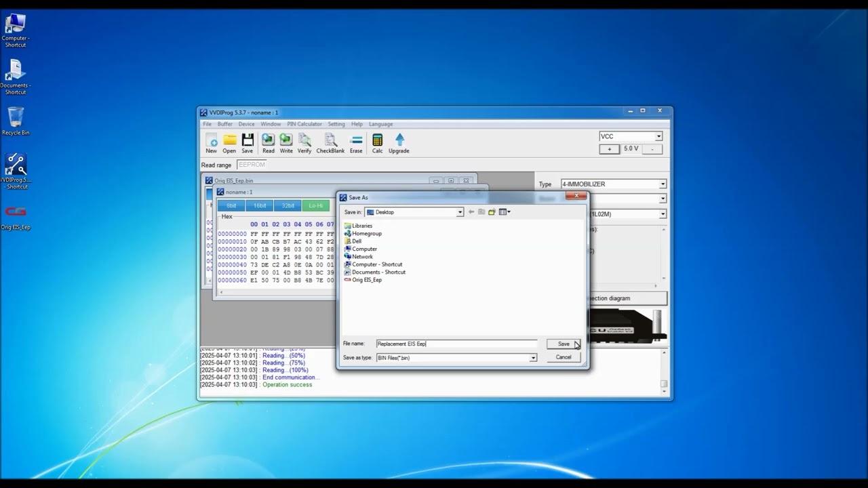Open the File menu
This screenshot has height=488, width=868.
[x=207, y=124]
